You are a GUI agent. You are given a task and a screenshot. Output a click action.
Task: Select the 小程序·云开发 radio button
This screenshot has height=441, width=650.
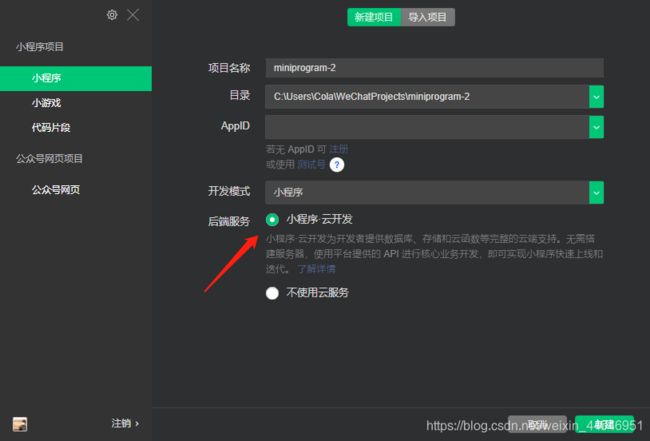[272, 220]
